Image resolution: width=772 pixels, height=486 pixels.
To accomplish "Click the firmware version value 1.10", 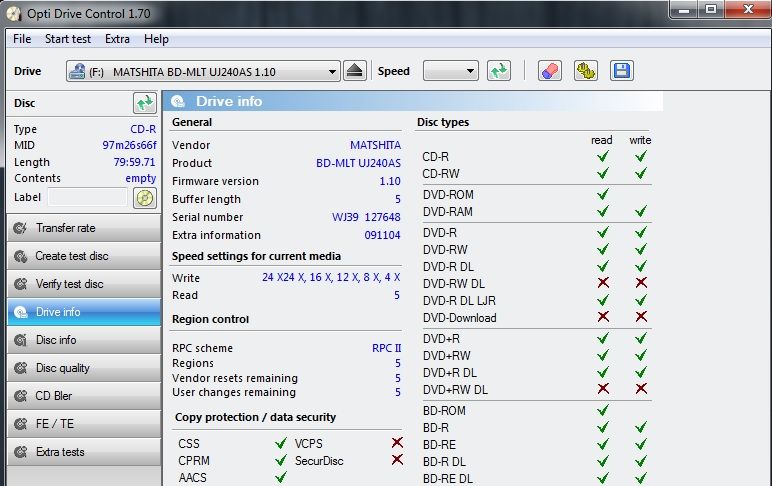I will coord(390,181).
